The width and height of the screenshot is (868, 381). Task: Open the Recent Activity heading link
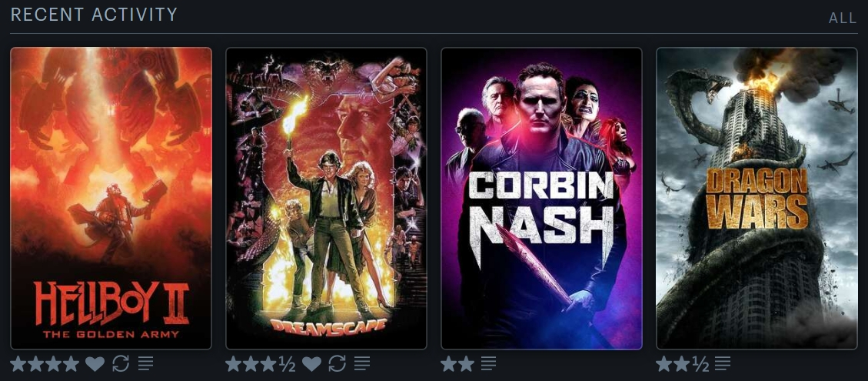point(94,15)
